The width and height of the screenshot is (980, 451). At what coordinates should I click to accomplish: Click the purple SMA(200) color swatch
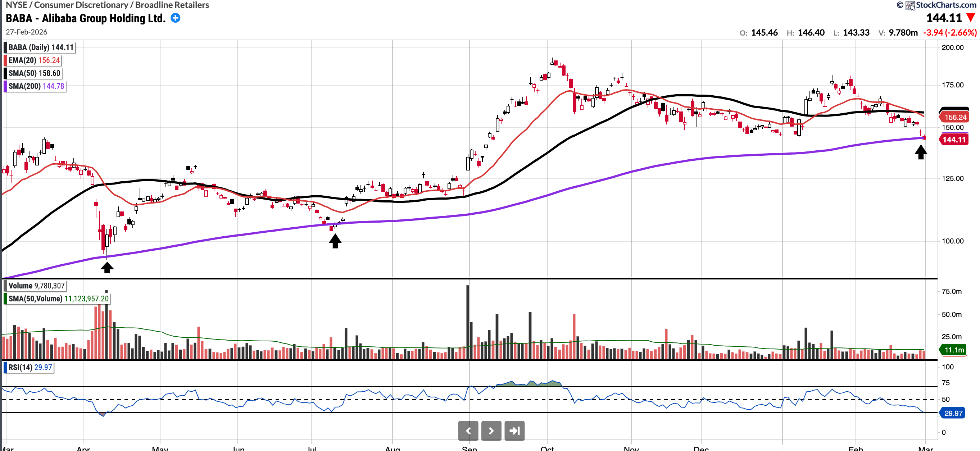tap(5, 86)
